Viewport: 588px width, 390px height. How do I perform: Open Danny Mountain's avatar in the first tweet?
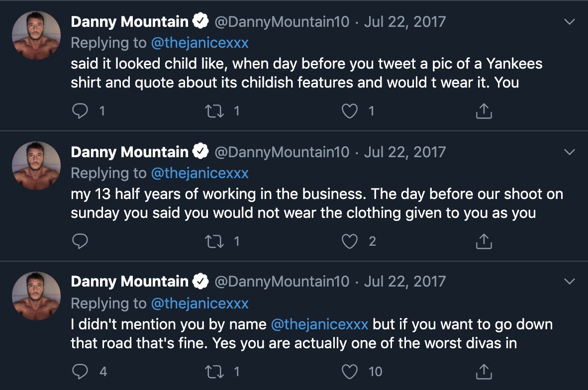(x=36, y=35)
